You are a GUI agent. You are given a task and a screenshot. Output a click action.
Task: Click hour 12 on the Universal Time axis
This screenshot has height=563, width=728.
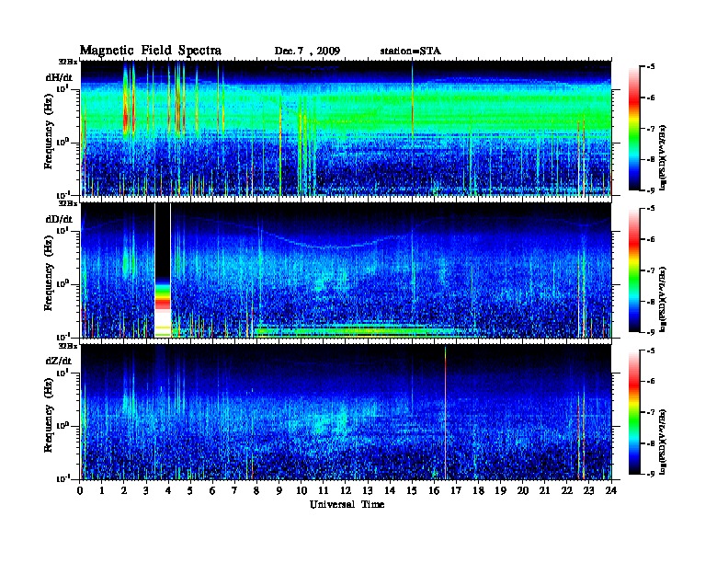point(346,490)
